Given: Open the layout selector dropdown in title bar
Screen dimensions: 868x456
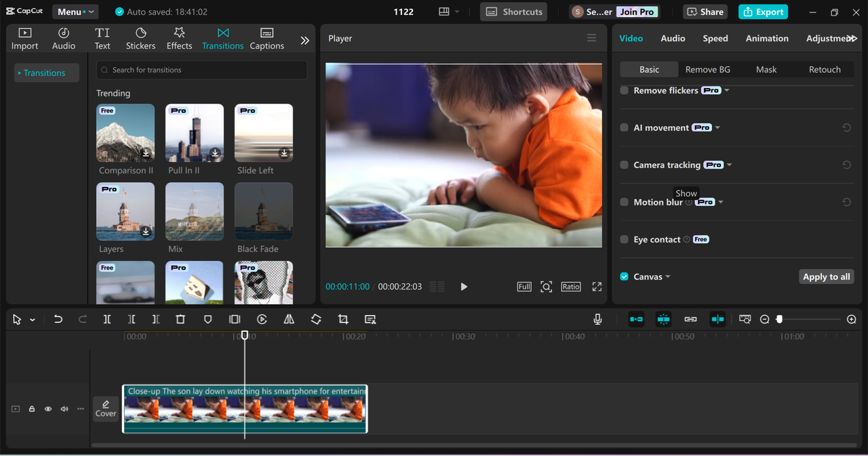Looking at the screenshot, I should (x=449, y=12).
